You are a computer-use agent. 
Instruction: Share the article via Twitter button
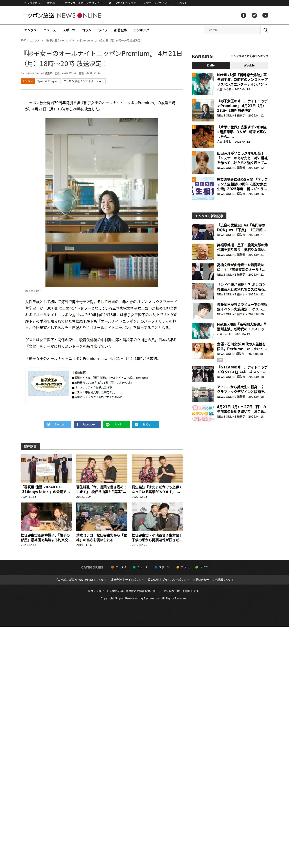(58, 424)
